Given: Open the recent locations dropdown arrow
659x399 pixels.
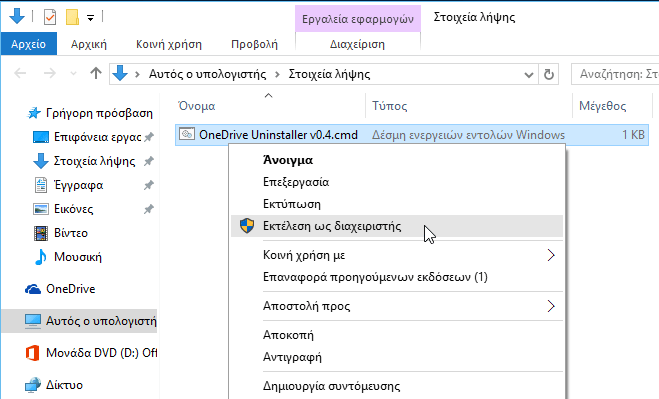Looking at the screenshot, I should [74, 74].
